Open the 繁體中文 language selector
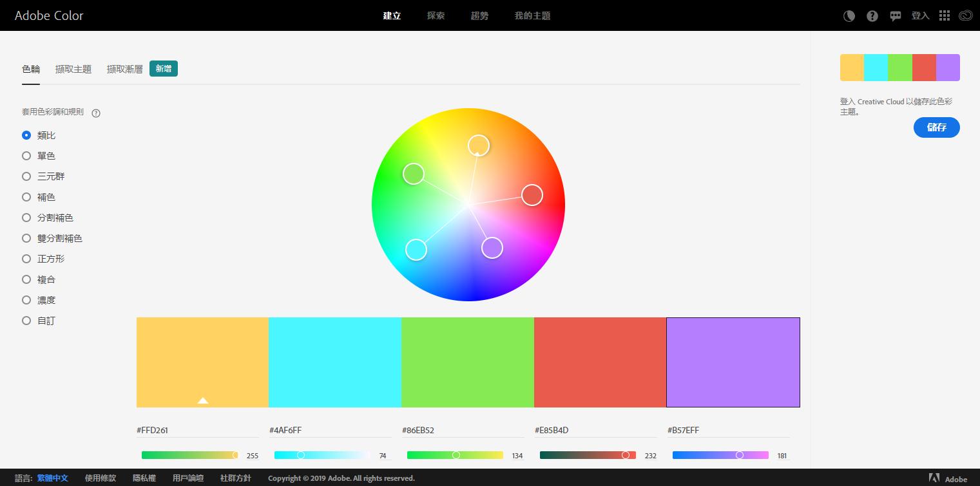Screen dimensions: 980x486 pyautogui.click(x=52, y=478)
